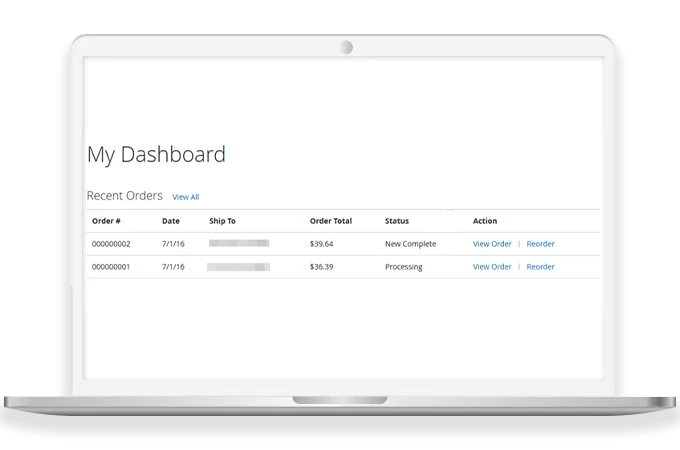The height and width of the screenshot is (450, 680).
Task: Click the New Complete status
Action: (411, 244)
